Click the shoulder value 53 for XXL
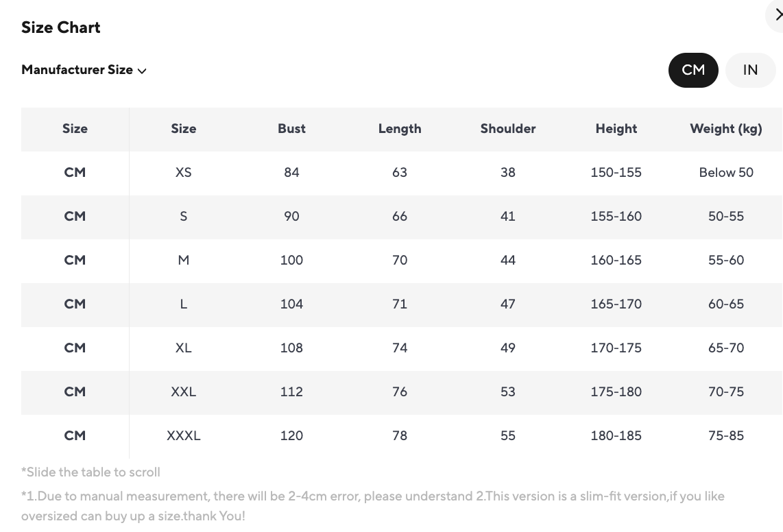 click(508, 392)
